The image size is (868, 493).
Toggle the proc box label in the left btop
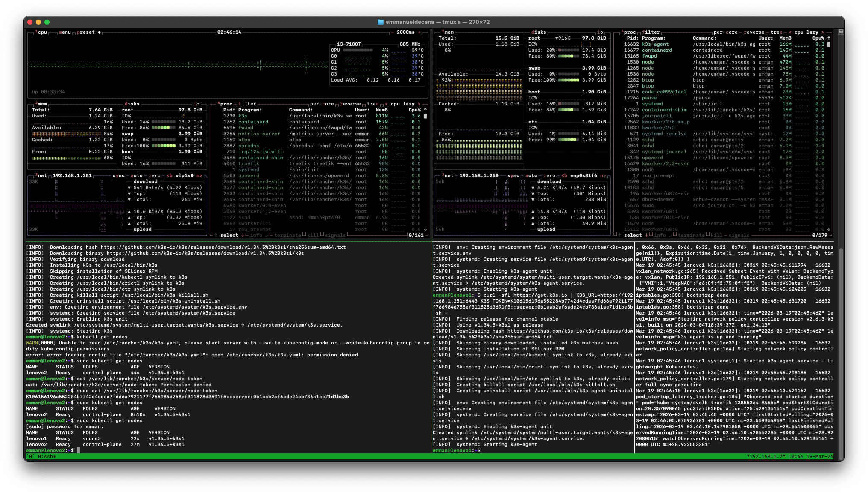pos(225,104)
